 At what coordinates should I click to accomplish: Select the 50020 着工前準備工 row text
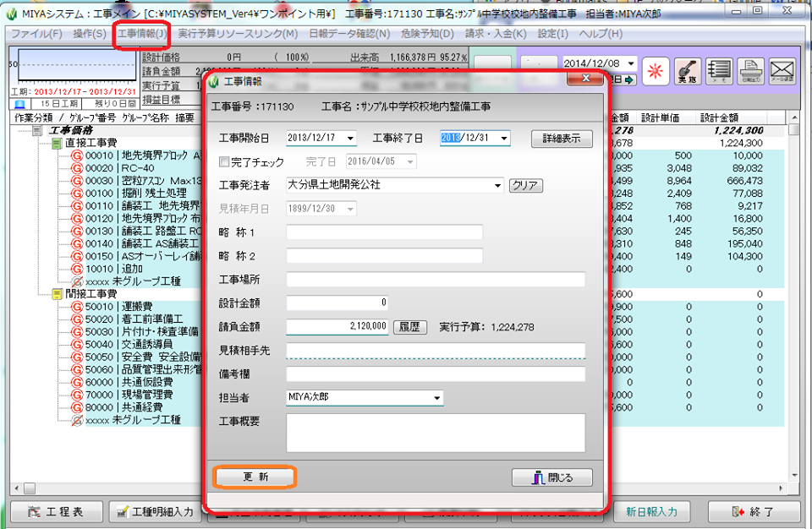(134, 319)
